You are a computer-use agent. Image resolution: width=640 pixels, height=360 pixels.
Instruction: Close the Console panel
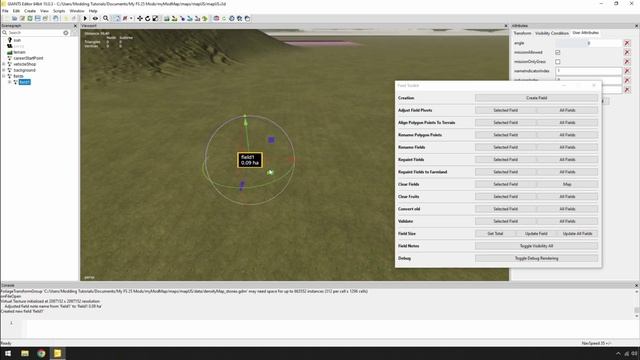(x=636, y=285)
